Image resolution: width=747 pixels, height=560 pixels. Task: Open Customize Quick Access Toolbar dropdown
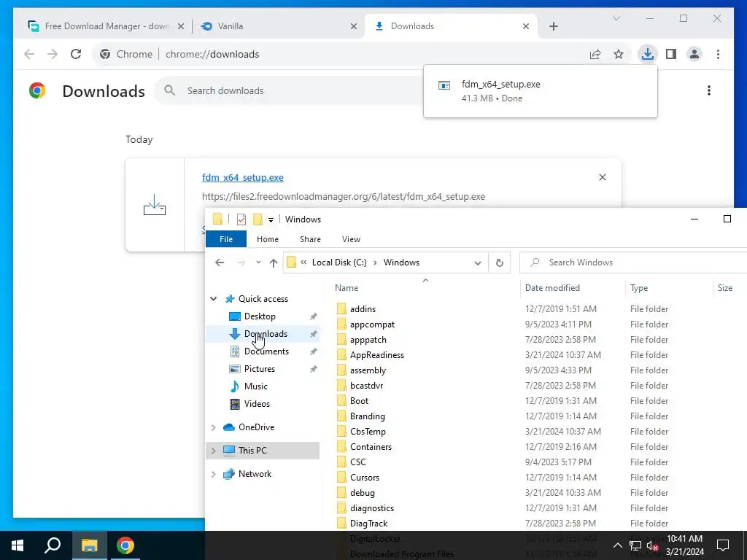(x=271, y=219)
